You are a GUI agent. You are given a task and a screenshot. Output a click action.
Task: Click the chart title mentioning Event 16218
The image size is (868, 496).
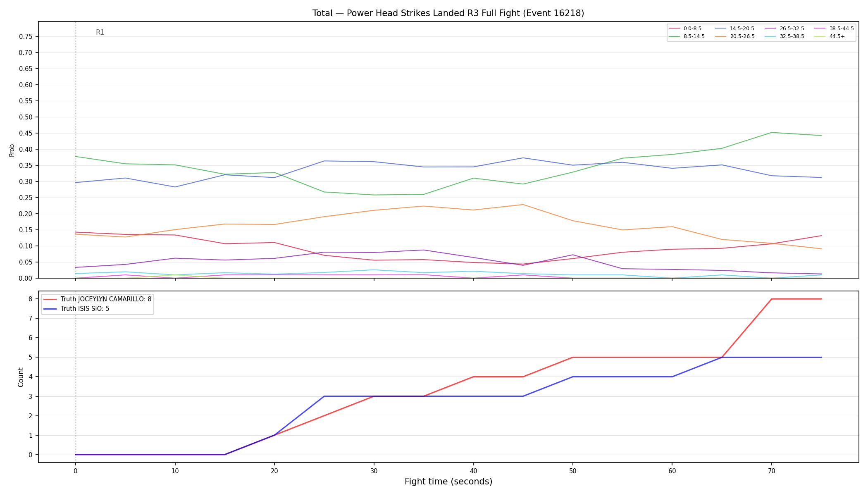[x=448, y=13]
